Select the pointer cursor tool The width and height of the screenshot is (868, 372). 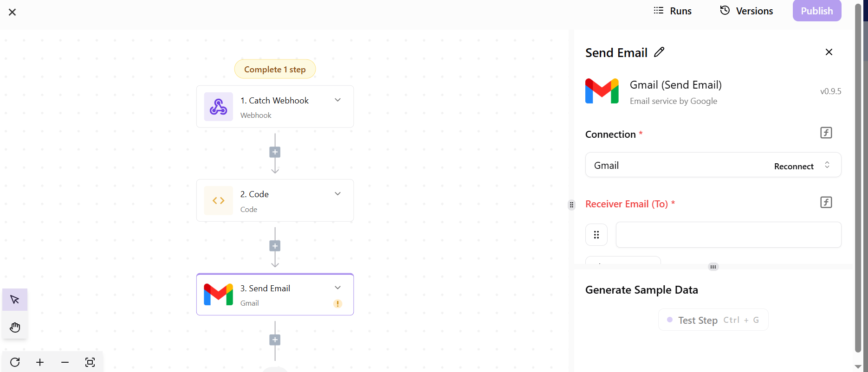(x=15, y=300)
